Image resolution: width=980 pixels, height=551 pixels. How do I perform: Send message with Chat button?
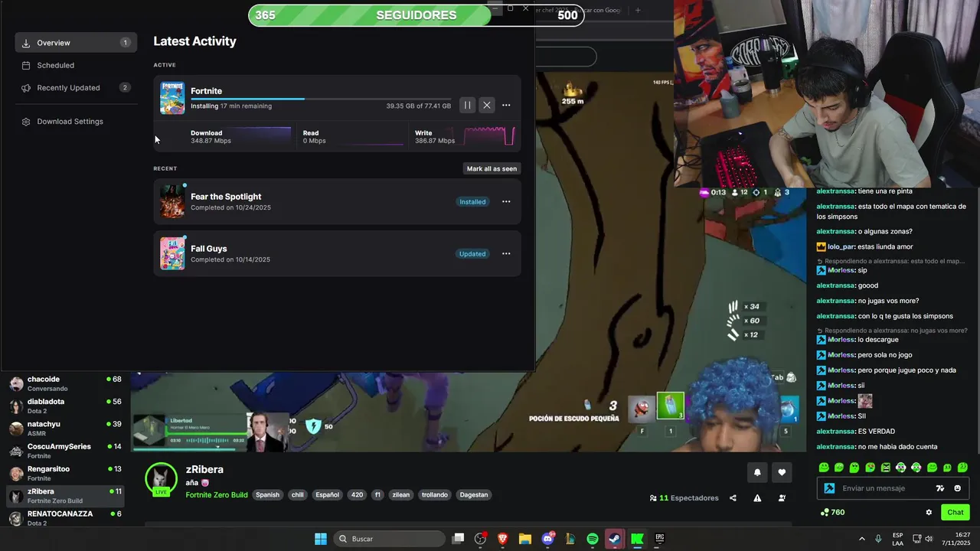pyautogui.click(x=955, y=513)
